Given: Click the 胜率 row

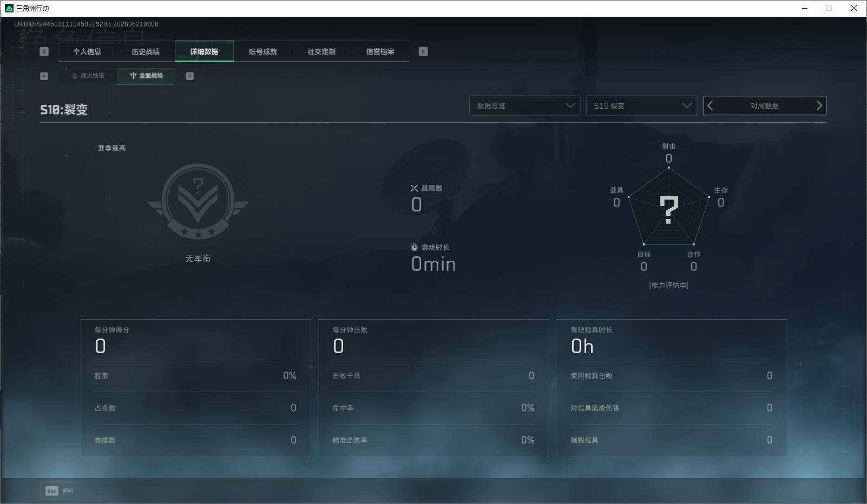Looking at the screenshot, I should [x=195, y=376].
